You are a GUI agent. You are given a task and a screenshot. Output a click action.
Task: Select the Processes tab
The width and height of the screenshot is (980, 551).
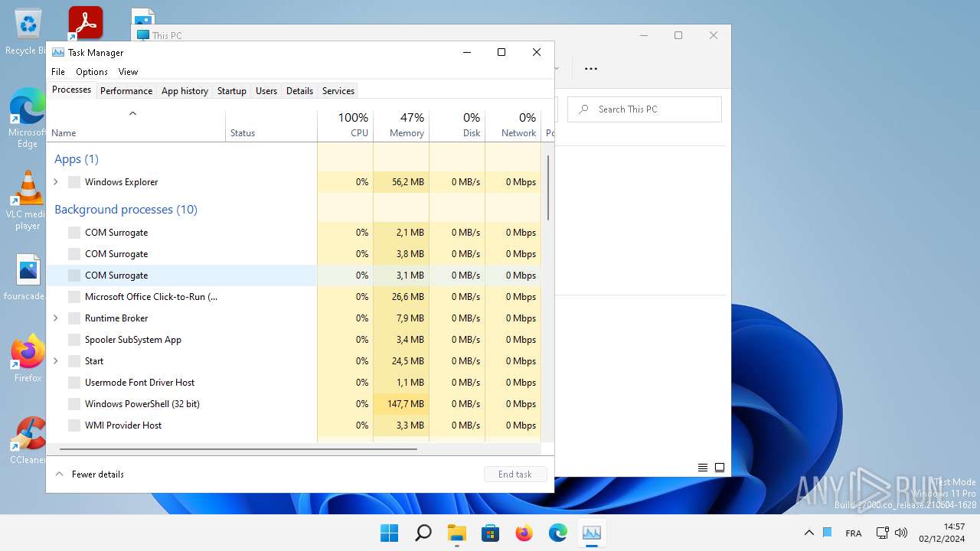(71, 90)
